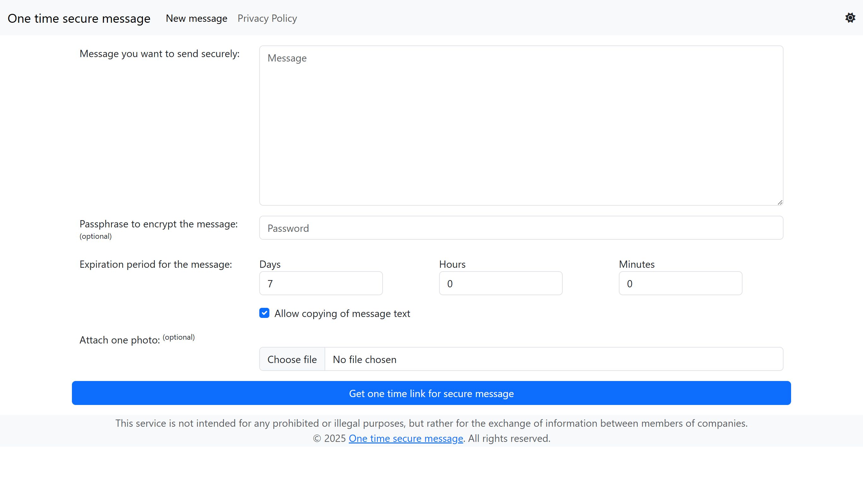Viewport: 863px width, 504px height.
Task: Click the 'Passphrase to encrypt the message' label
Action: (158, 224)
